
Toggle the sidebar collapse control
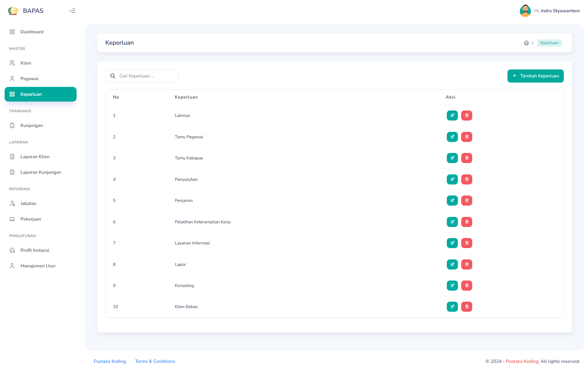tap(72, 11)
